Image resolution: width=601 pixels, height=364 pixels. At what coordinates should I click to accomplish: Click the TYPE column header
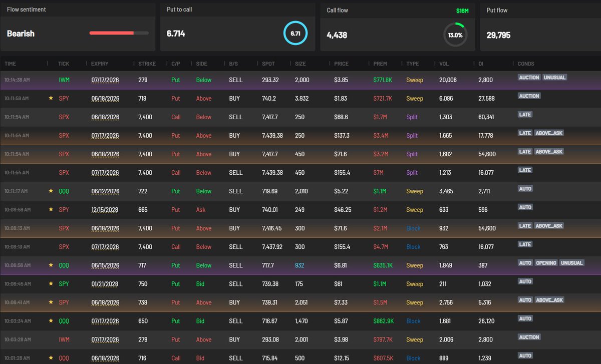[x=412, y=64]
